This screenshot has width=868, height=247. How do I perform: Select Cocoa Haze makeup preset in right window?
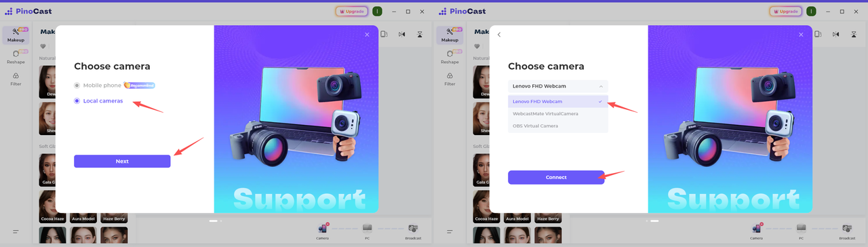[x=486, y=207]
